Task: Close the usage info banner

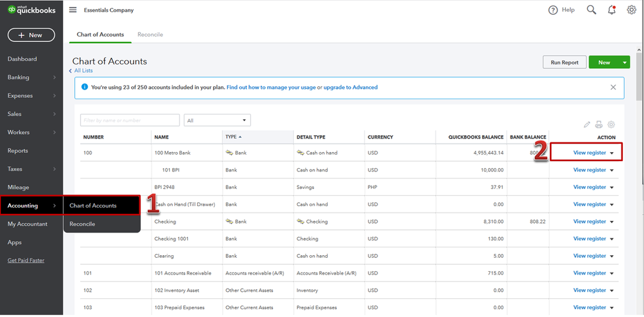Action: pyautogui.click(x=613, y=88)
